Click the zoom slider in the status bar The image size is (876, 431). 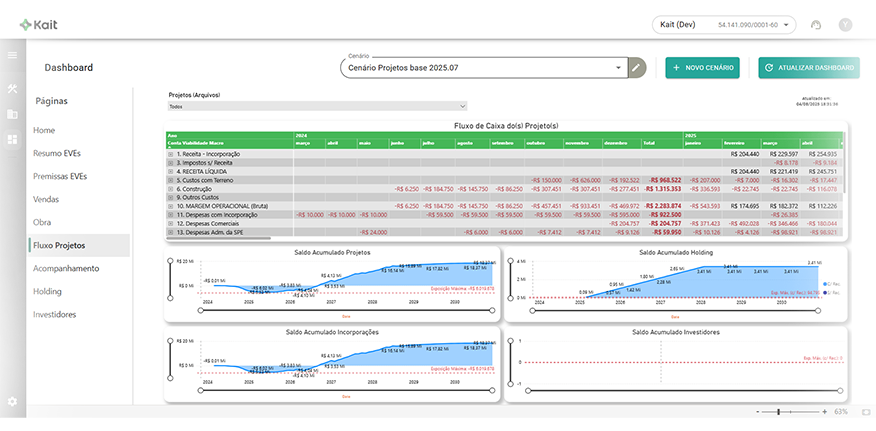coord(791,411)
